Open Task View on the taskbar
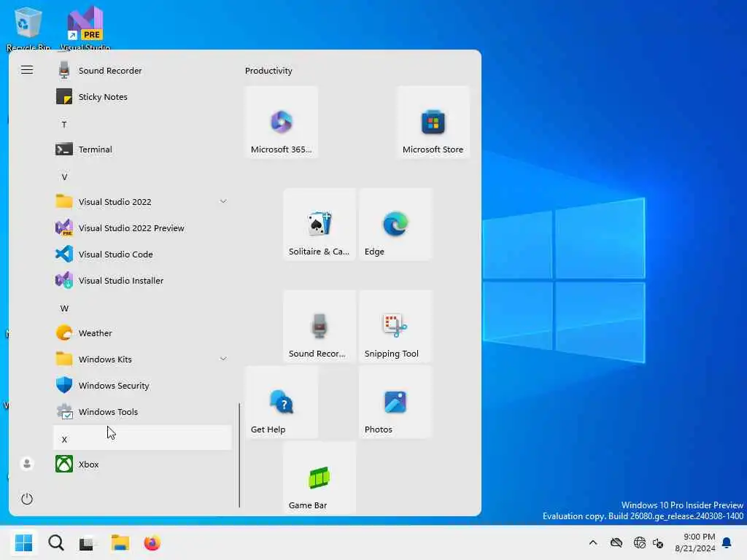The height and width of the screenshot is (560, 747). 88,542
